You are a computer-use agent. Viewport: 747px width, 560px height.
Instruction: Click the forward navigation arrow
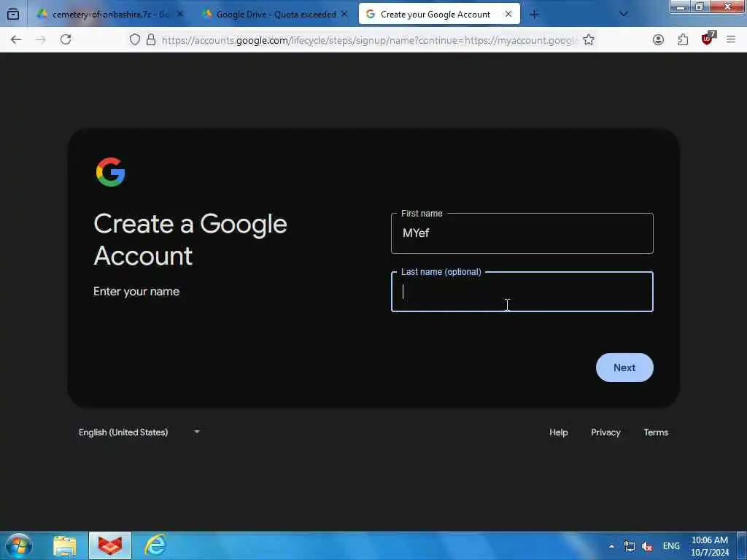click(x=41, y=39)
